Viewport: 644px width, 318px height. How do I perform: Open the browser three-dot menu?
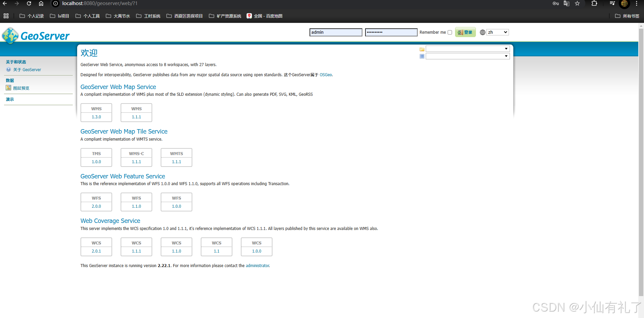(x=637, y=3)
